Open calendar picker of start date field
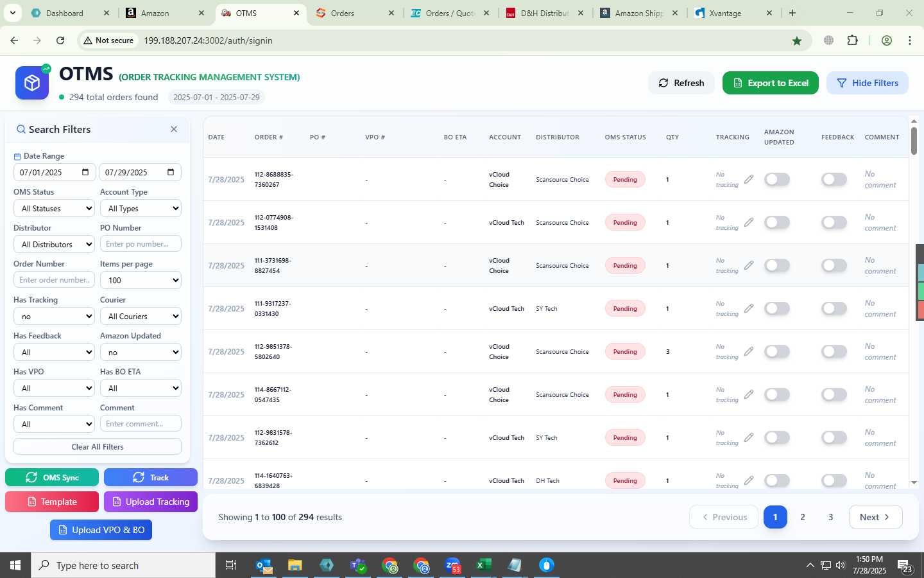This screenshot has height=578, width=924. click(85, 172)
